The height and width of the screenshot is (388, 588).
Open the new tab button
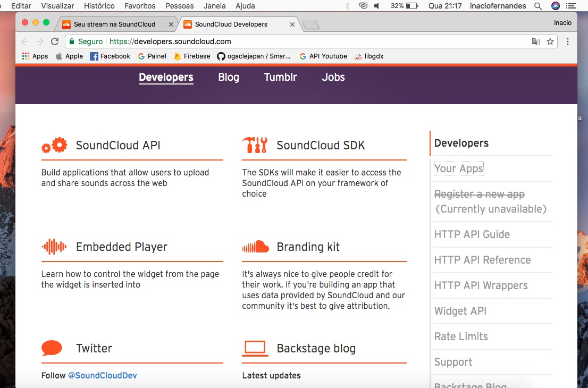(x=310, y=25)
